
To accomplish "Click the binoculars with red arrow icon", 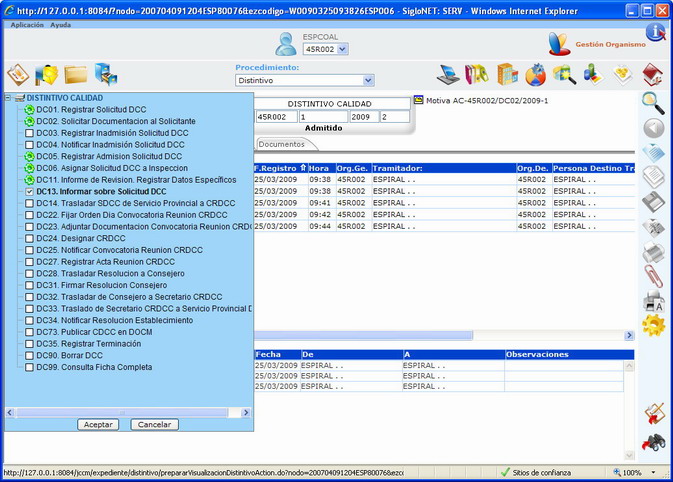I will pos(654,443).
